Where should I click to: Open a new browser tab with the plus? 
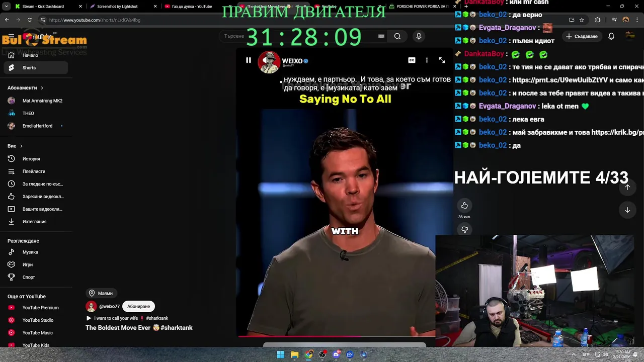click(x=466, y=7)
